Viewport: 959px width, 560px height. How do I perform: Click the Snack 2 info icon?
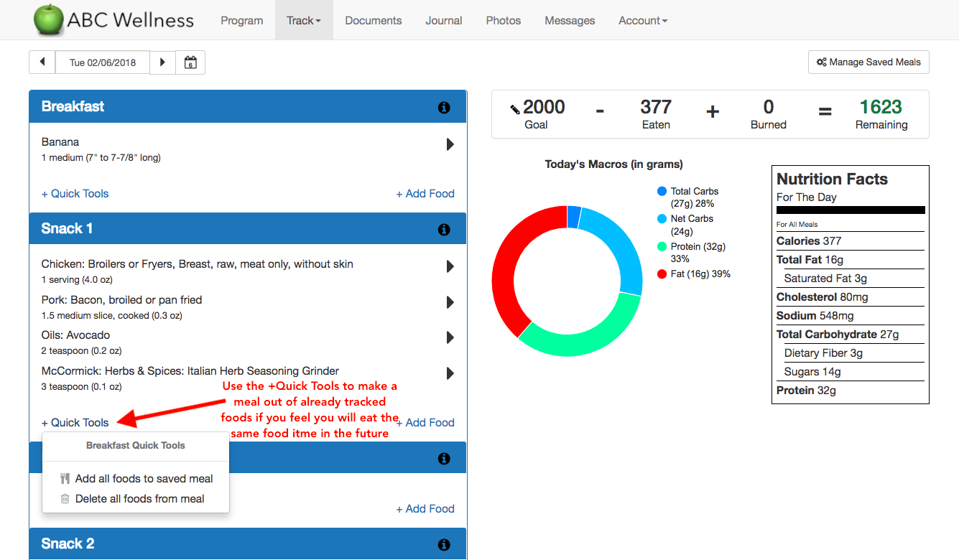point(444,545)
